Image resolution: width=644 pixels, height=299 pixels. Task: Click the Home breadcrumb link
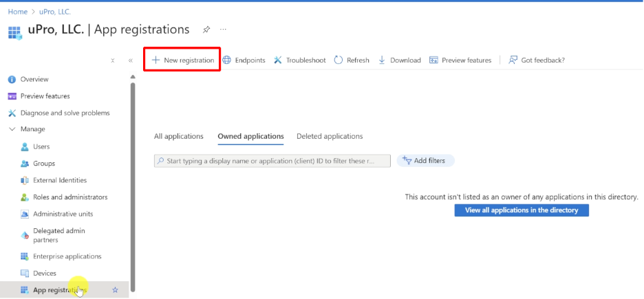[x=17, y=12]
